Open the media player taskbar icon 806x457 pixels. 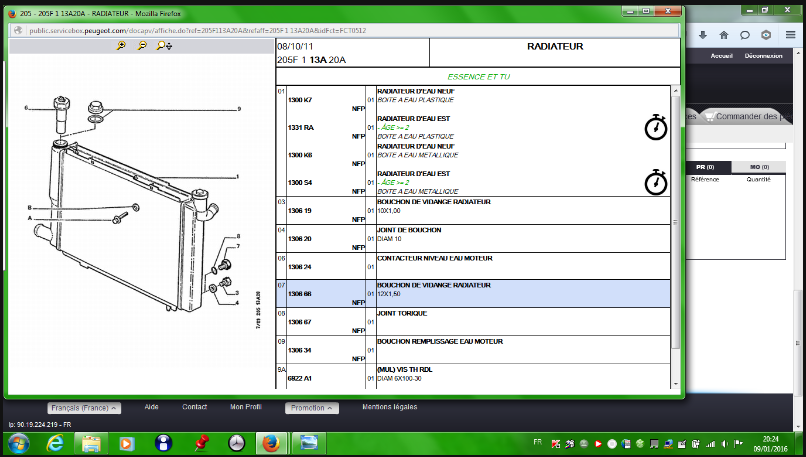pos(126,443)
